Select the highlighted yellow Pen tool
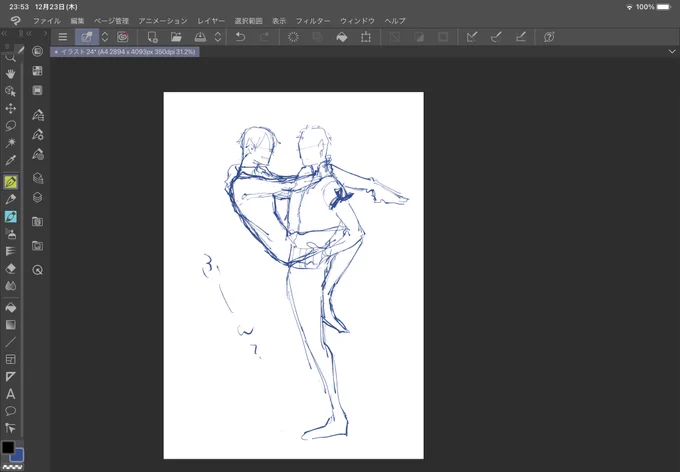Viewport: 680px width, 472px height. pos(10,182)
